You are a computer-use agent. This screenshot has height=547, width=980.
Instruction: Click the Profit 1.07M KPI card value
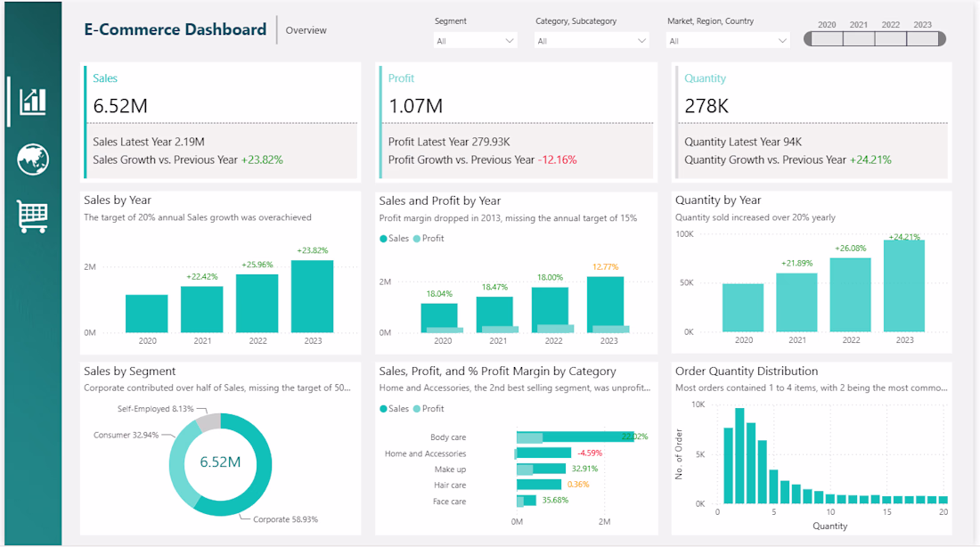click(415, 106)
